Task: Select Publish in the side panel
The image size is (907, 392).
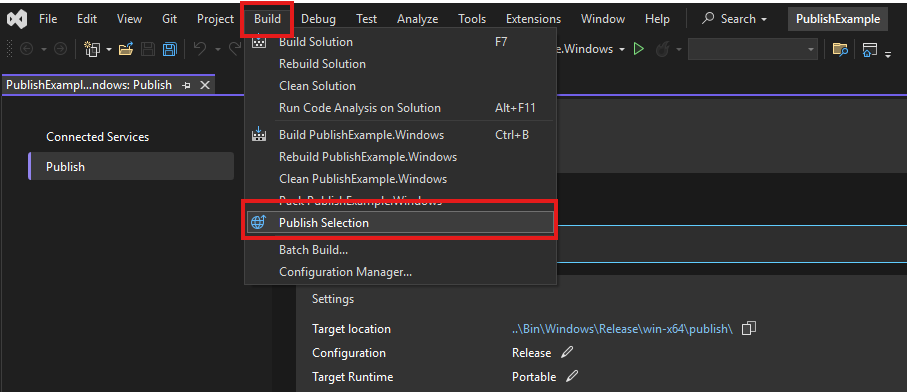Action: click(131, 167)
